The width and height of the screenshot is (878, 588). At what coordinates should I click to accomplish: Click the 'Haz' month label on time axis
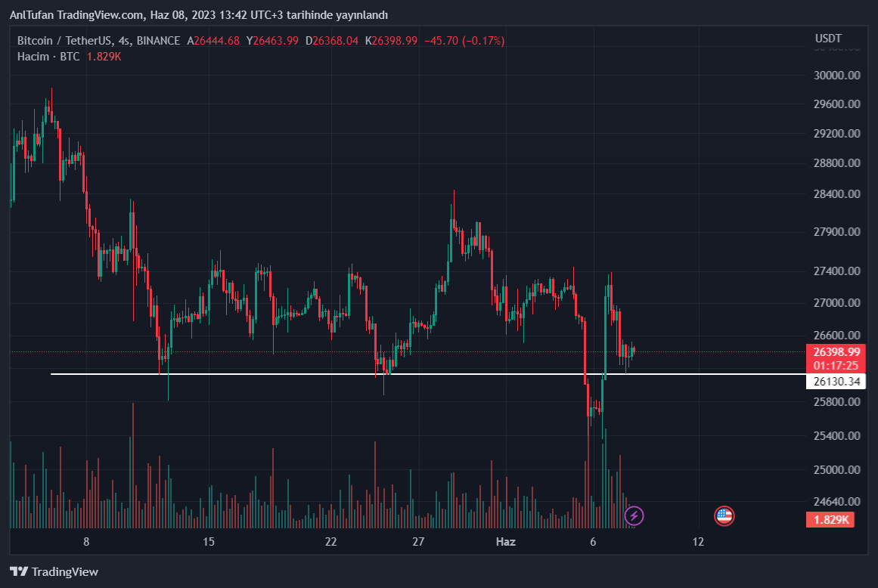pyautogui.click(x=505, y=542)
